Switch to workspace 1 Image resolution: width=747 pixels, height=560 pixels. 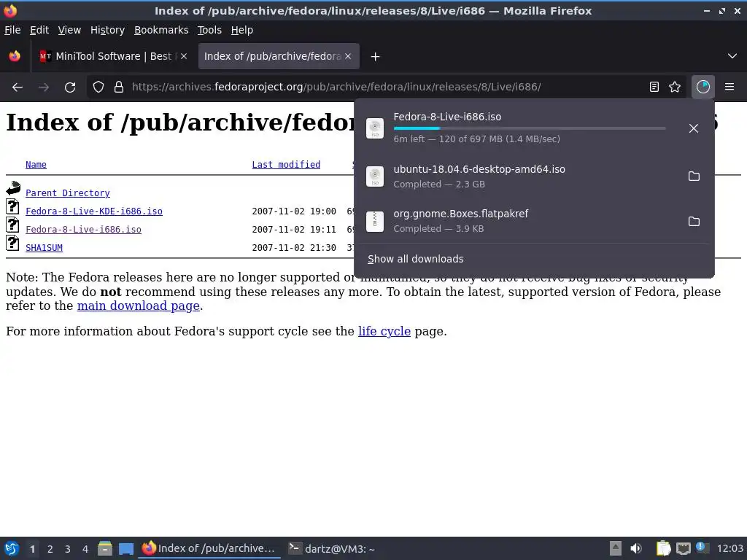(x=32, y=549)
